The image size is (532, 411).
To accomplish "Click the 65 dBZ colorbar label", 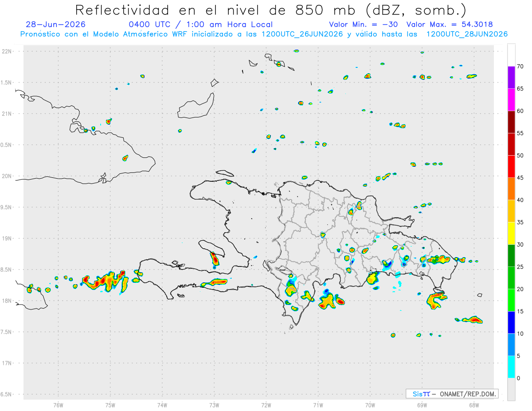I will pyautogui.click(x=520, y=89).
